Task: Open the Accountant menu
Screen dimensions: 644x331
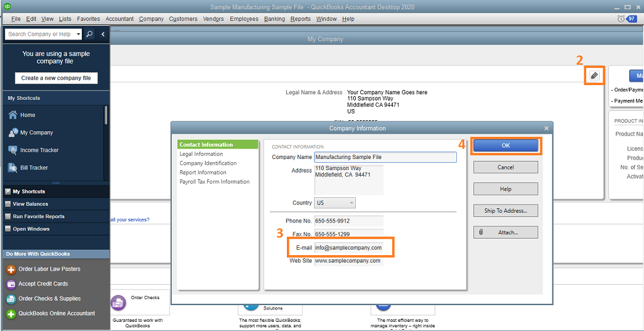Action: click(119, 19)
